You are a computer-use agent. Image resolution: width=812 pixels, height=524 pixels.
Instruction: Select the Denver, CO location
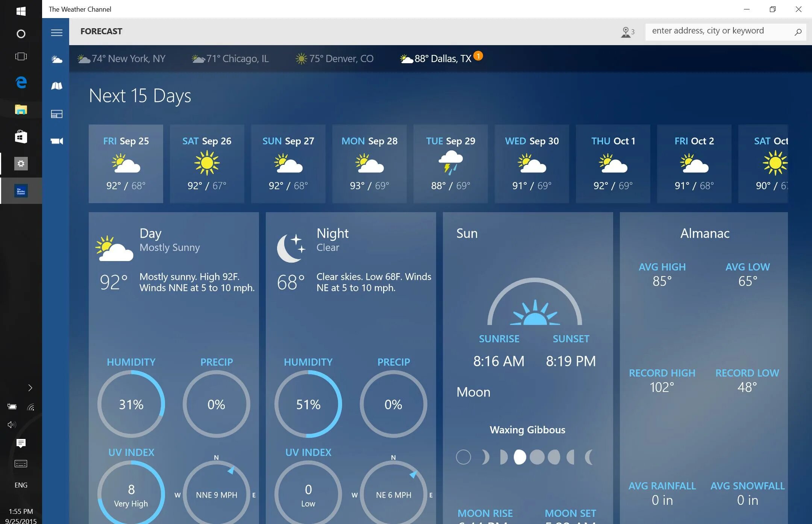334,59
